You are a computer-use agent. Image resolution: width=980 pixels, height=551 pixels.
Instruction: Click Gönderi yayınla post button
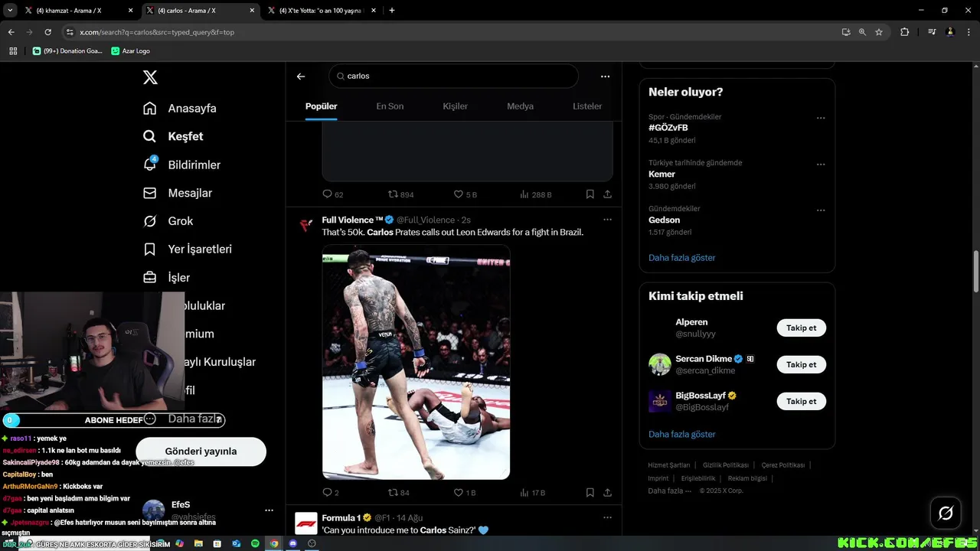tap(201, 452)
